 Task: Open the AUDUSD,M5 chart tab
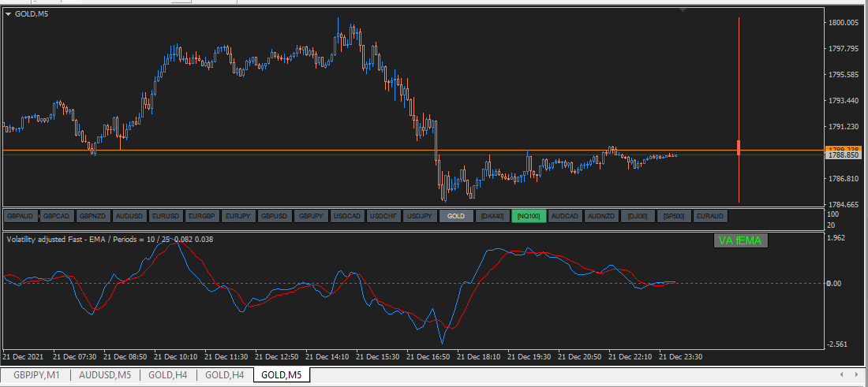pyautogui.click(x=105, y=375)
